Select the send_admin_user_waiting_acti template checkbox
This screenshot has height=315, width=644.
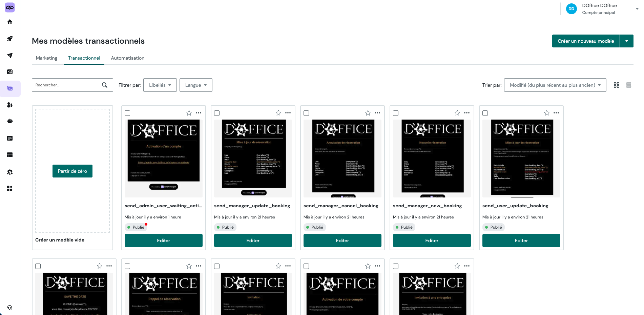point(127,113)
